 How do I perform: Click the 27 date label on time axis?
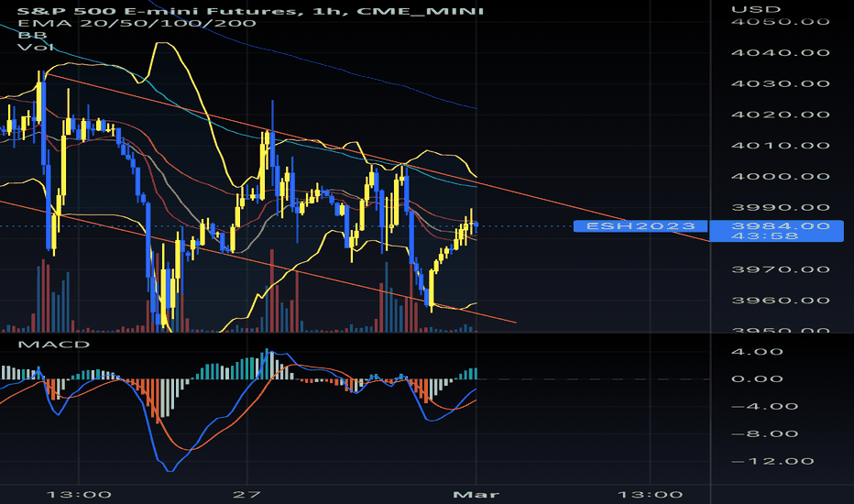pyautogui.click(x=246, y=495)
